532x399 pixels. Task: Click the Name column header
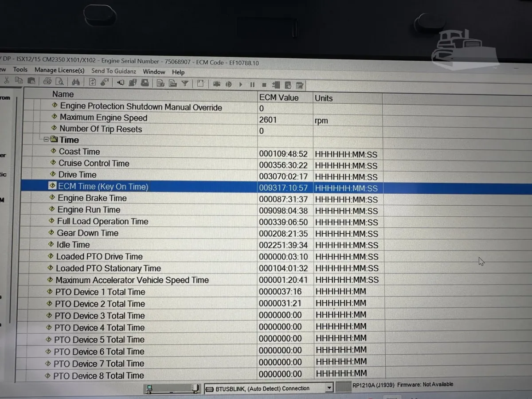click(x=63, y=94)
